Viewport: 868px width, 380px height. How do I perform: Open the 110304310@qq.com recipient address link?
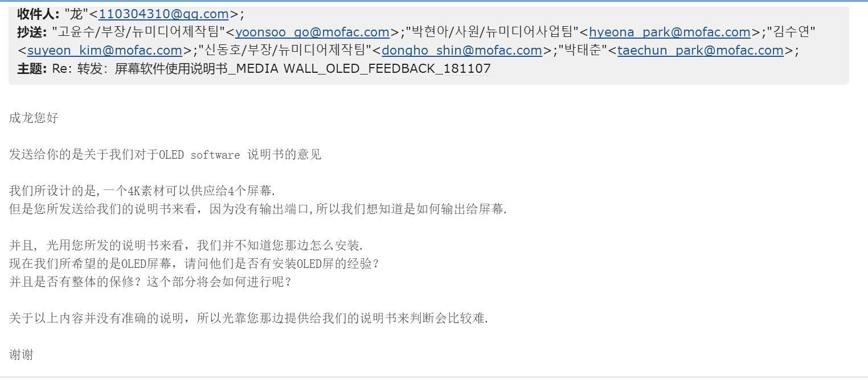click(x=164, y=14)
